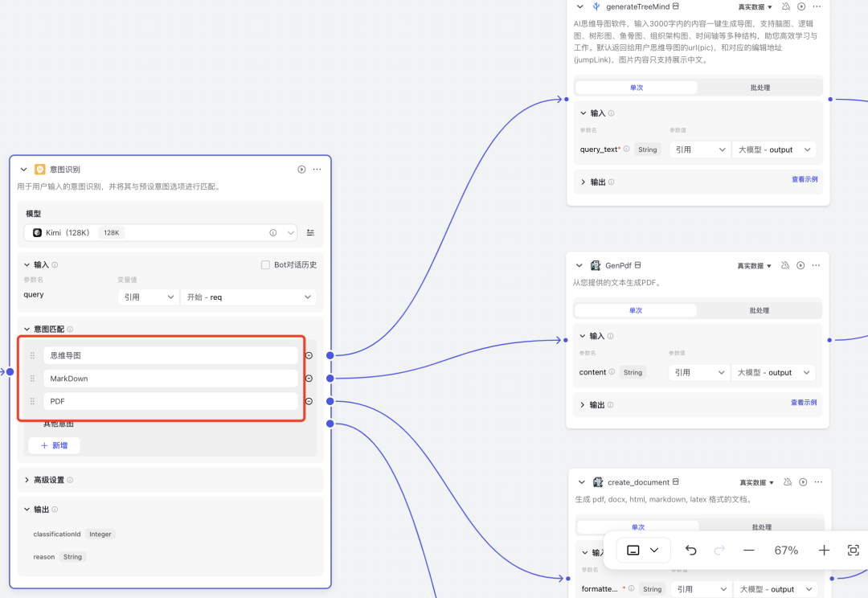Click plus to increase the 67% canvas zoom

823,550
